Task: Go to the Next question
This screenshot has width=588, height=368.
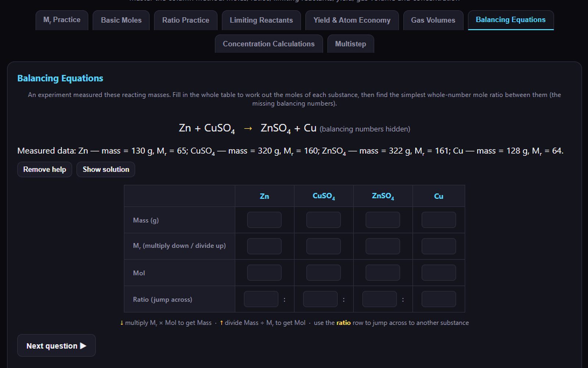Action: pyautogui.click(x=56, y=346)
